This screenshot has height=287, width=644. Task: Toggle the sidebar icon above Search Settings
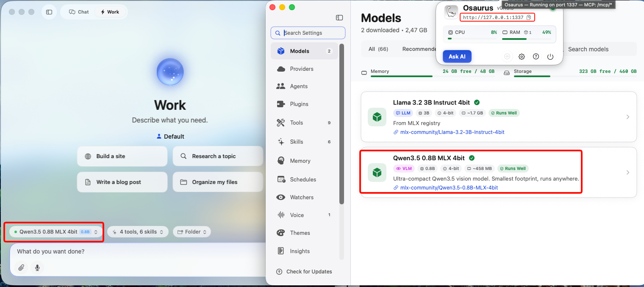339,17
